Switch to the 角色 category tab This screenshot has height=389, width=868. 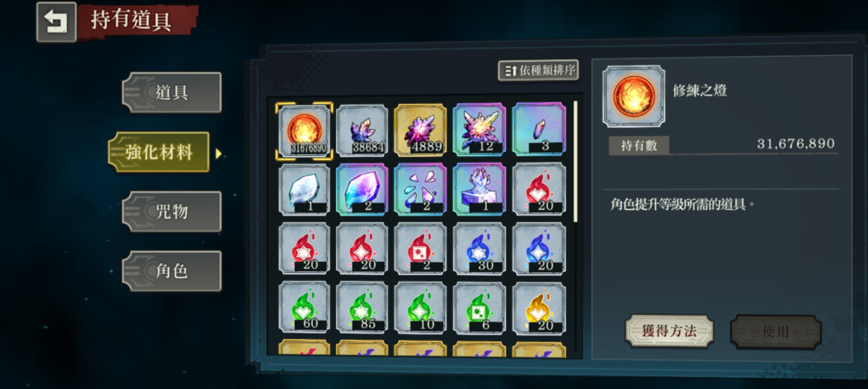point(171,271)
